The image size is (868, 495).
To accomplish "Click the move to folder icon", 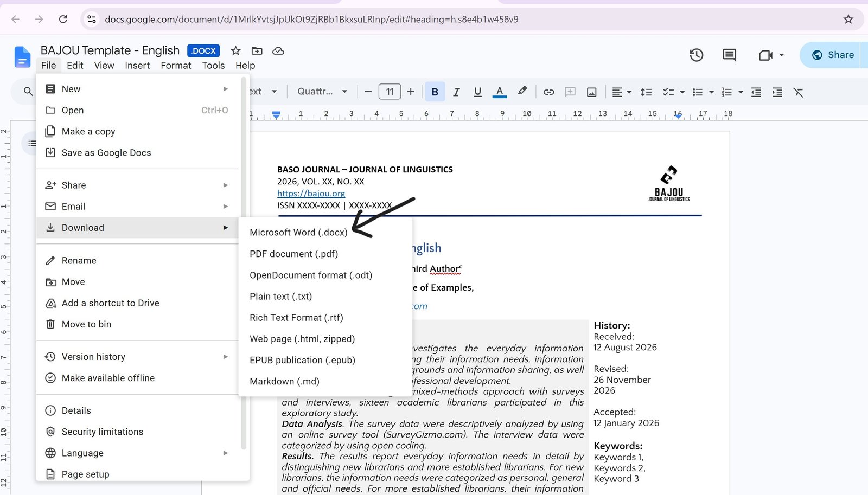I will point(257,51).
